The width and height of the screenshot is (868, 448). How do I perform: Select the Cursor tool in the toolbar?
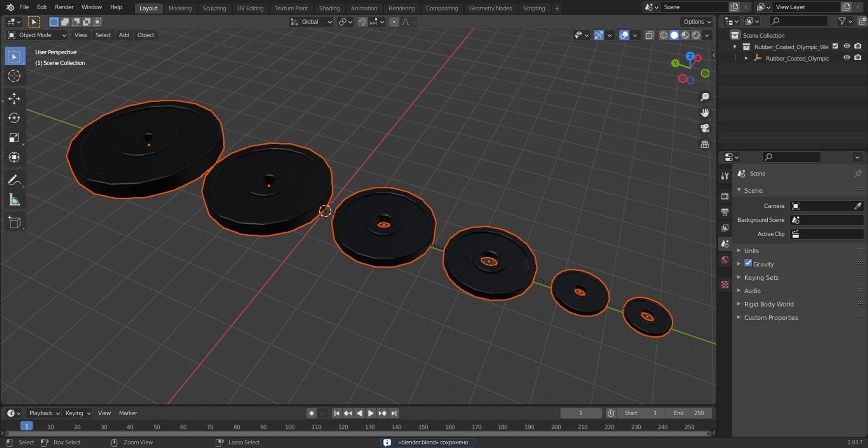[x=14, y=76]
